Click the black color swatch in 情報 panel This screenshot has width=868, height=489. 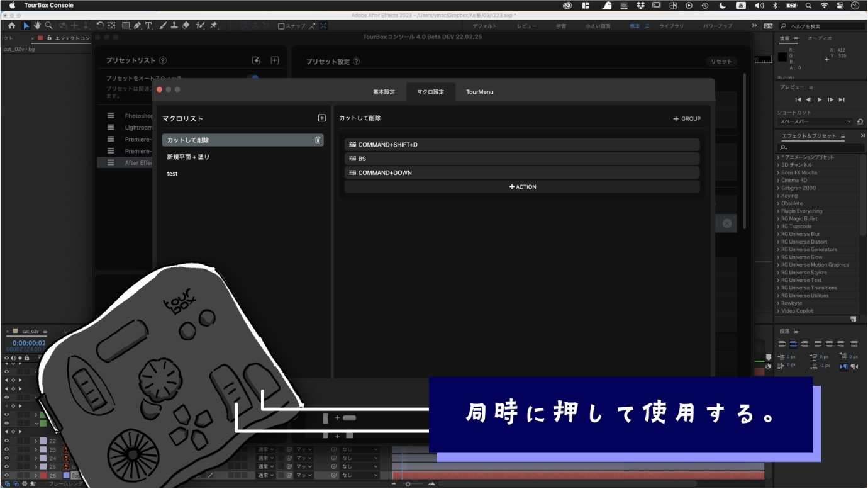782,57
